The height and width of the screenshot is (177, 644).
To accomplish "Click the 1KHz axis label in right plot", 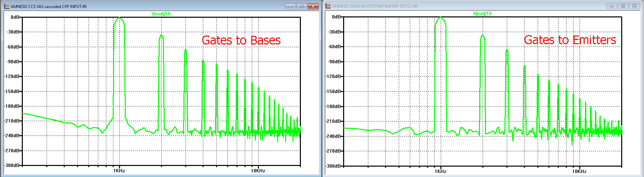I will 440,171.
